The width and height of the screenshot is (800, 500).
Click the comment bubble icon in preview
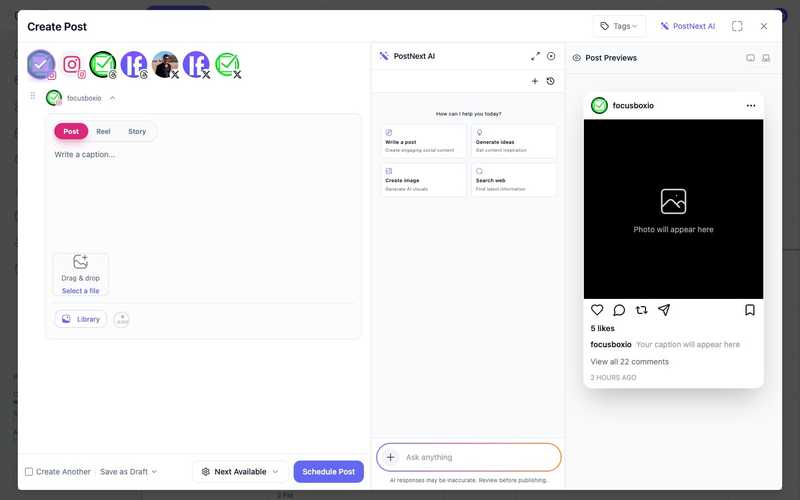click(x=619, y=310)
